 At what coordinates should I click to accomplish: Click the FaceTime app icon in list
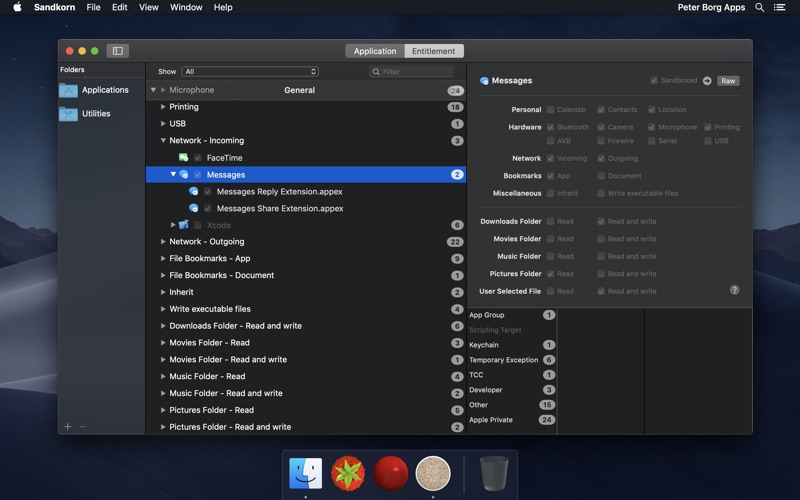(x=183, y=157)
